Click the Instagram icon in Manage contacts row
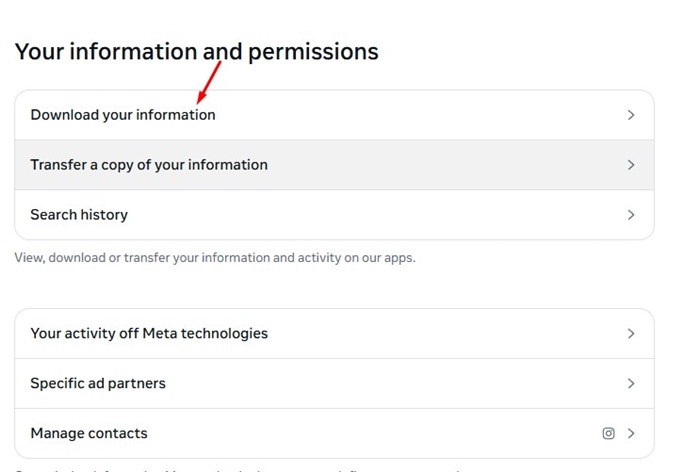The image size is (700, 472). 608,433
